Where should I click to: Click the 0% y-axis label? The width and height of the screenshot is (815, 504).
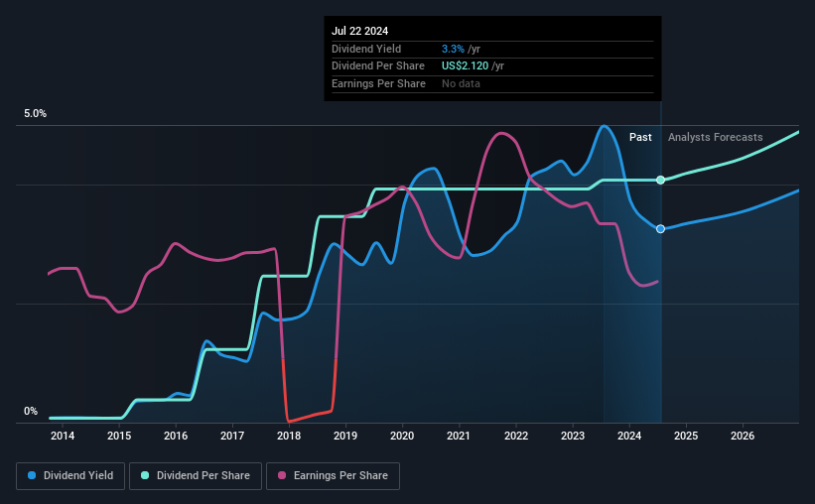31,411
